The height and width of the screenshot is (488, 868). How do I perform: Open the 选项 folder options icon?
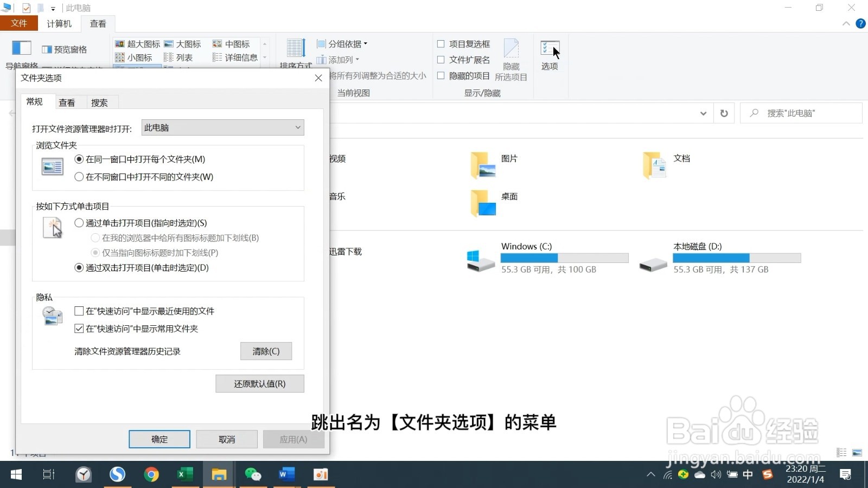(x=550, y=55)
